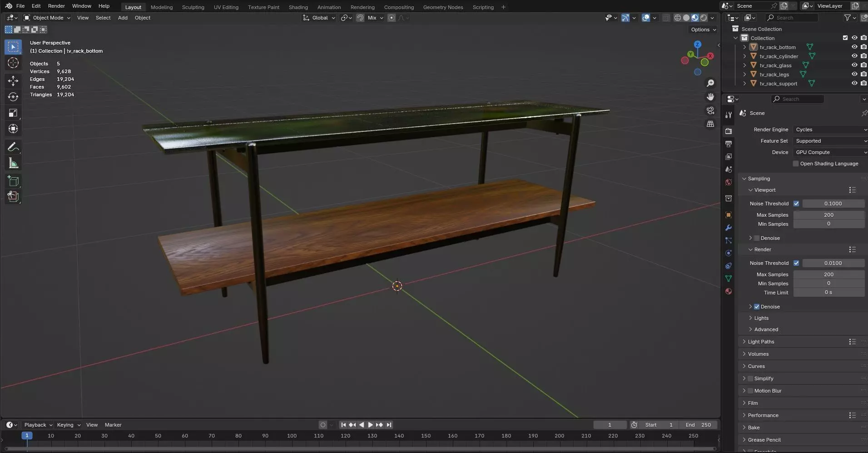Image resolution: width=868 pixels, height=453 pixels.
Task: Open the viewport Options button
Action: 704,30
